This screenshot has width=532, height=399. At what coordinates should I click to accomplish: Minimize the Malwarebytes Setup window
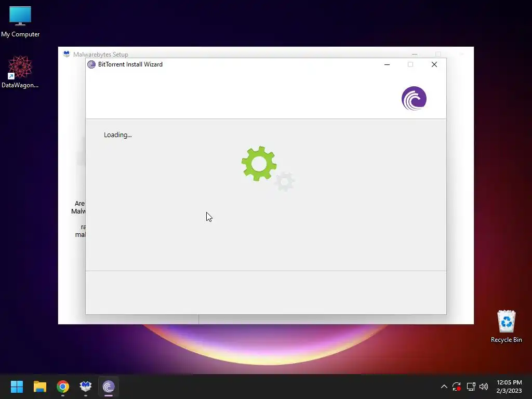pos(415,54)
